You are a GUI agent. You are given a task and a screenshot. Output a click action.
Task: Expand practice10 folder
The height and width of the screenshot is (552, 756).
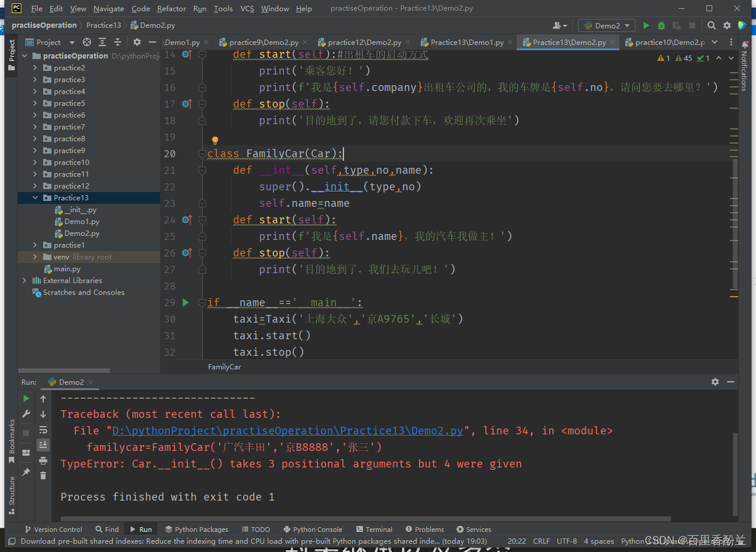point(35,163)
